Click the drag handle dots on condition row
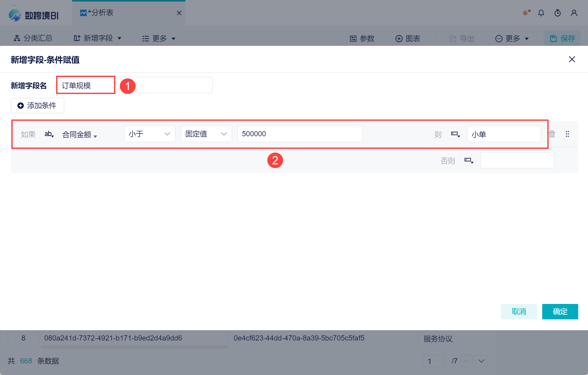This screenshot has width=588, height=375. coord(567,134)
